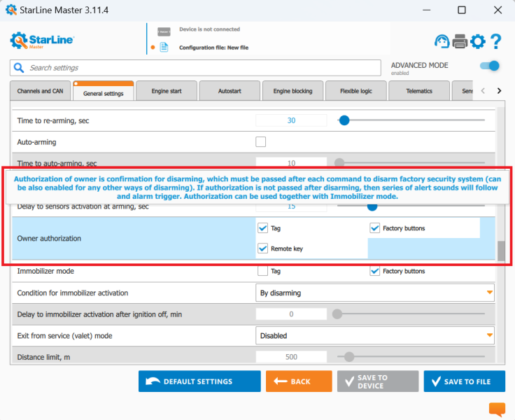The height and width of the screenshot is (420, 515).
Task: Open Exit from service mode dropdown
Action: tap(375, 335)
